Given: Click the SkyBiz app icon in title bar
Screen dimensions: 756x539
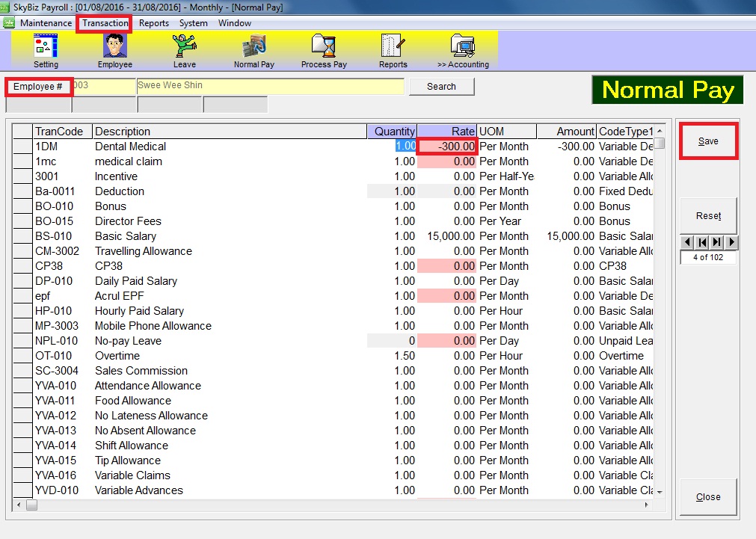Looking at the screenshot, I should point(7,7).
